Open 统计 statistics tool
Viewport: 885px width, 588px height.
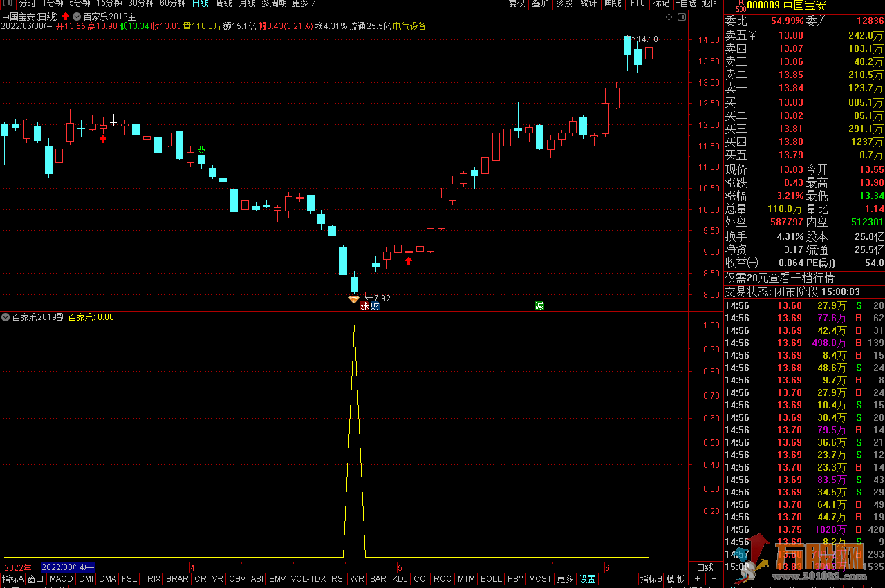pos(588,3)
